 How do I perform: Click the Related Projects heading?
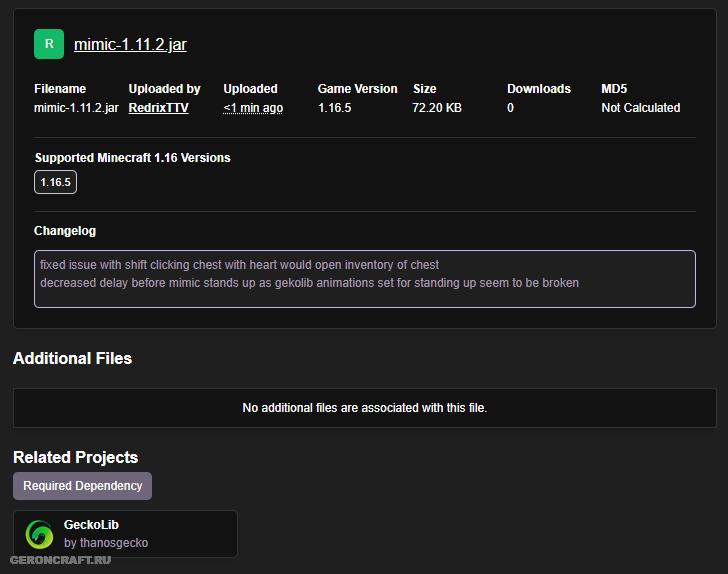click(x=75, y=457)
